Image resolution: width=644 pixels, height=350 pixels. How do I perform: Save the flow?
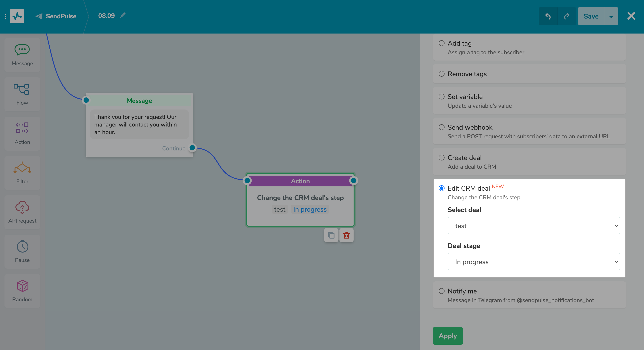tap(591, 16)
